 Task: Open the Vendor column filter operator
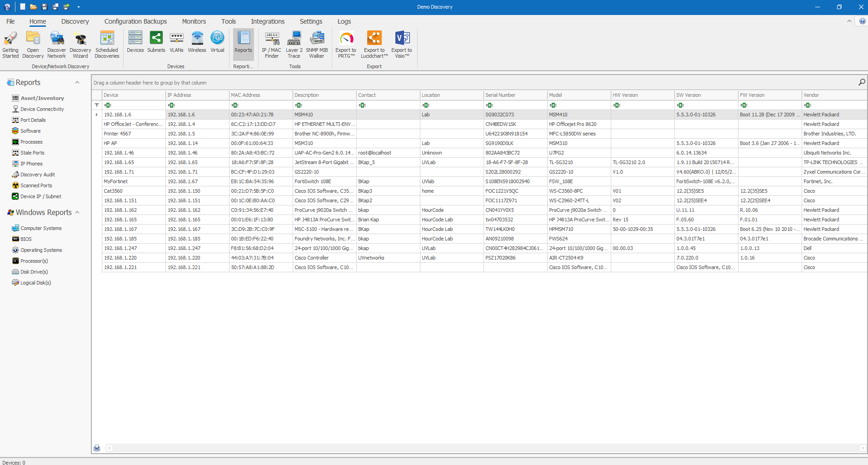pyautogui.click(x=808, y=105)
